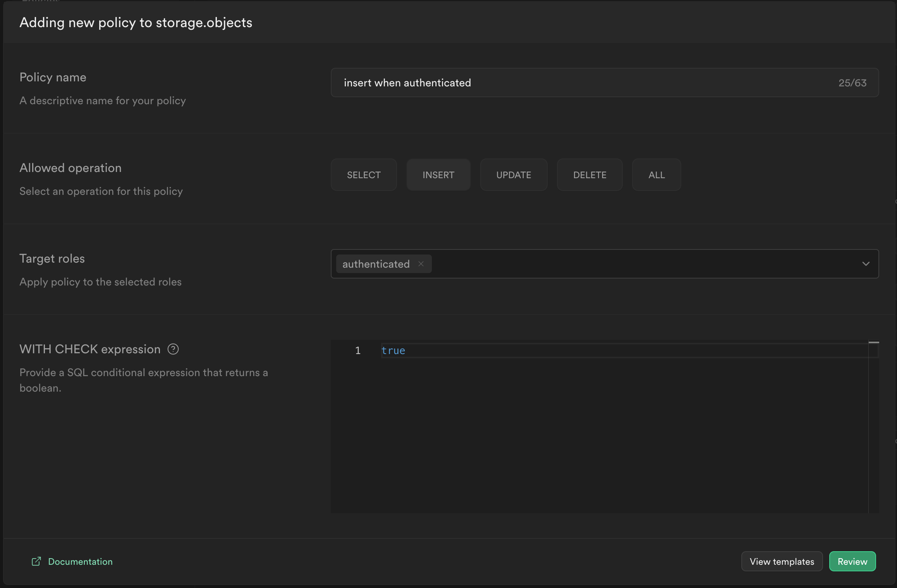The height and width of the screenshot is (588, 897).
Task: Select the DELETE operation
Action: click(589, 175)
